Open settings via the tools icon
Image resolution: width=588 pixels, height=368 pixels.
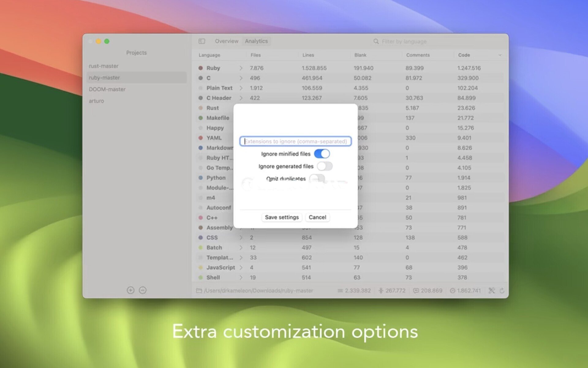[x=492, y=290]
